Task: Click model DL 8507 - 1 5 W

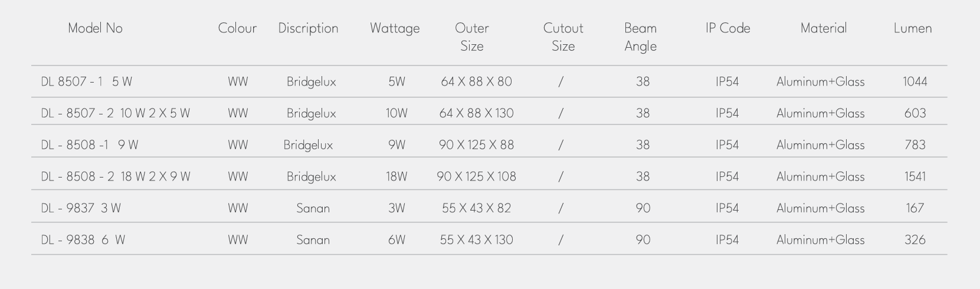Action: 87,82
